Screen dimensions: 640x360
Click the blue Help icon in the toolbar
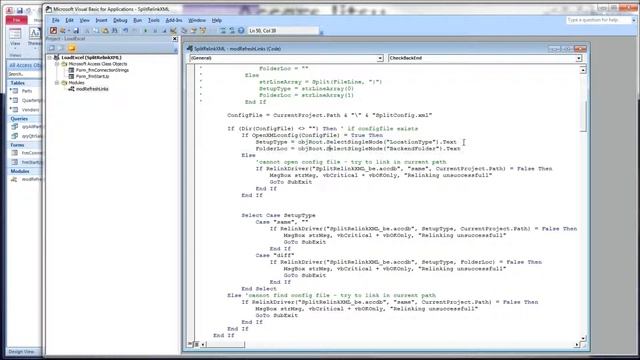pos(241,31)
